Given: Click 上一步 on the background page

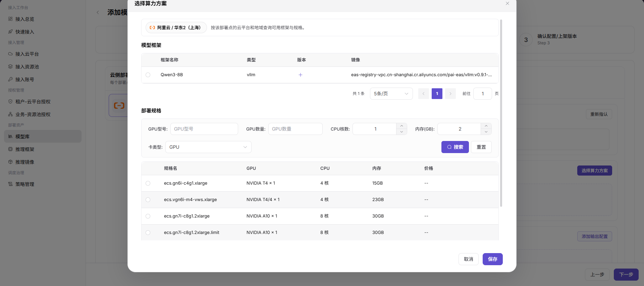Looking at the screenshot, I should click(x=597, y=275).
